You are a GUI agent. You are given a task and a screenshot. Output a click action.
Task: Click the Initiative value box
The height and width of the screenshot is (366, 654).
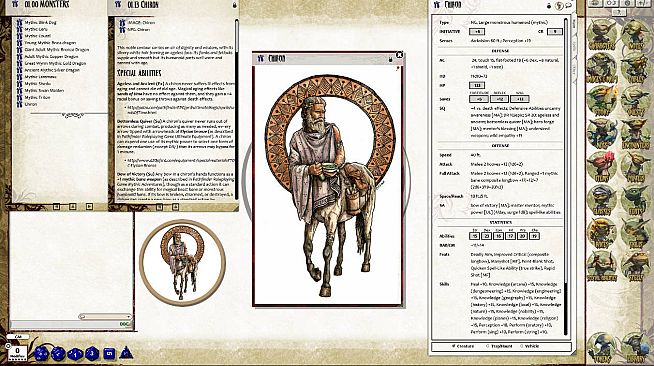pyautogui.click(x=477, y=32)
